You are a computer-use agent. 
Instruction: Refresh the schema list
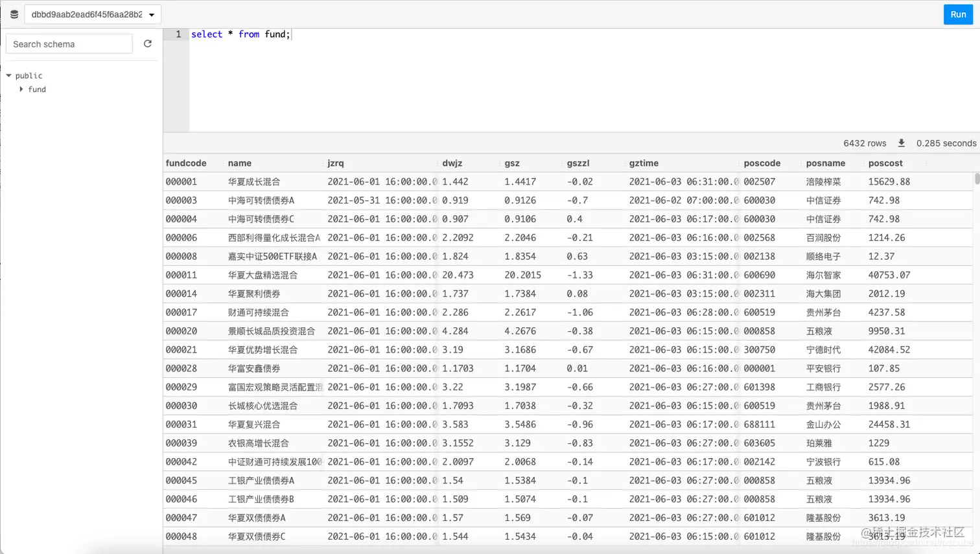(x=148, y=43)
